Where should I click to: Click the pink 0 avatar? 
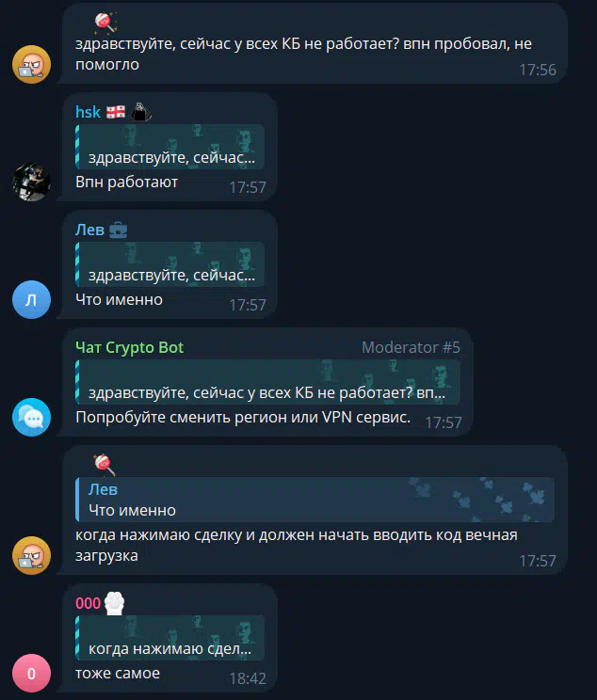[x=31, y=674]
